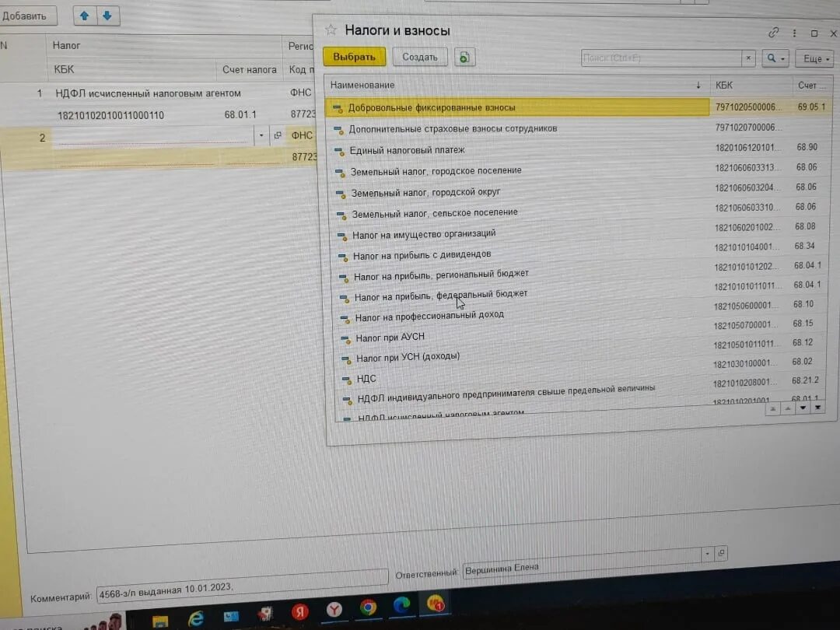Screen dimensions: 840x630
Task: Open Microsoft Edge from taskbar
Action: coord(401,605)
